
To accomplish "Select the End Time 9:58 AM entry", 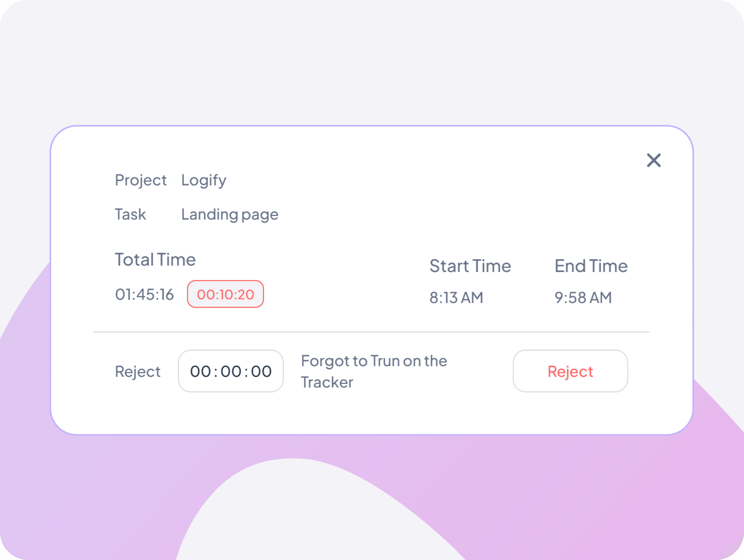I will (583, 297).
